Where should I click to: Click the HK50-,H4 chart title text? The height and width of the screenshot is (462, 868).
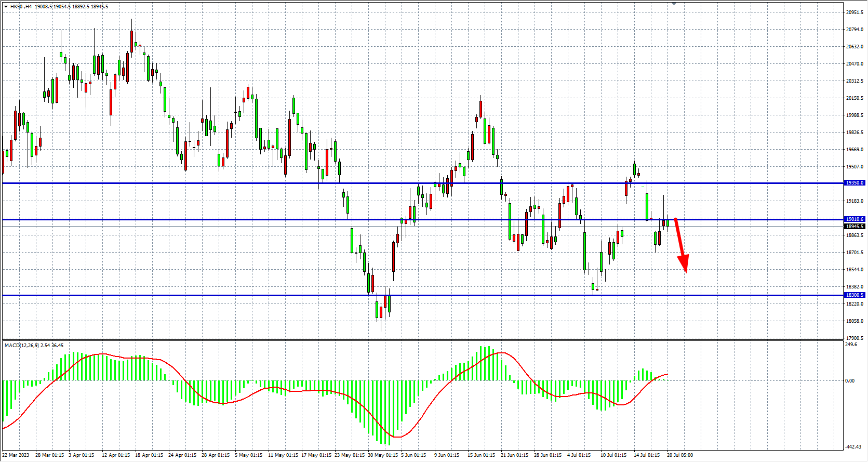click(21, 7)
